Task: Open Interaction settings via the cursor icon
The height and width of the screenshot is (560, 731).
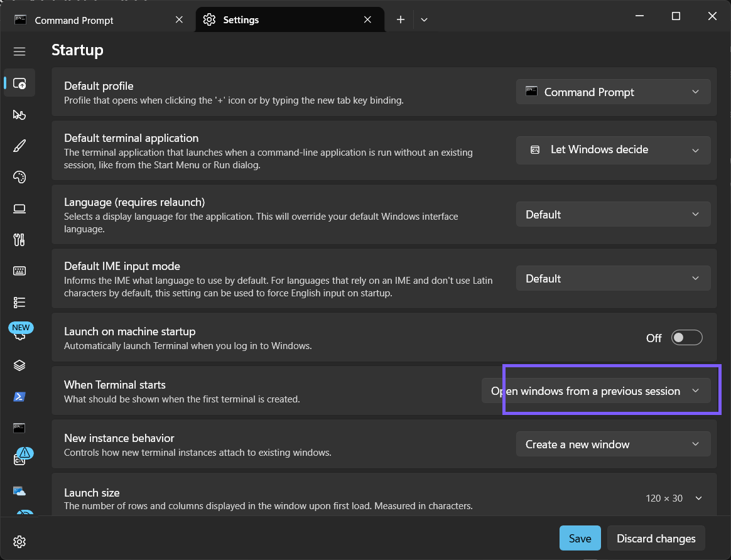Action: point(19,115)
